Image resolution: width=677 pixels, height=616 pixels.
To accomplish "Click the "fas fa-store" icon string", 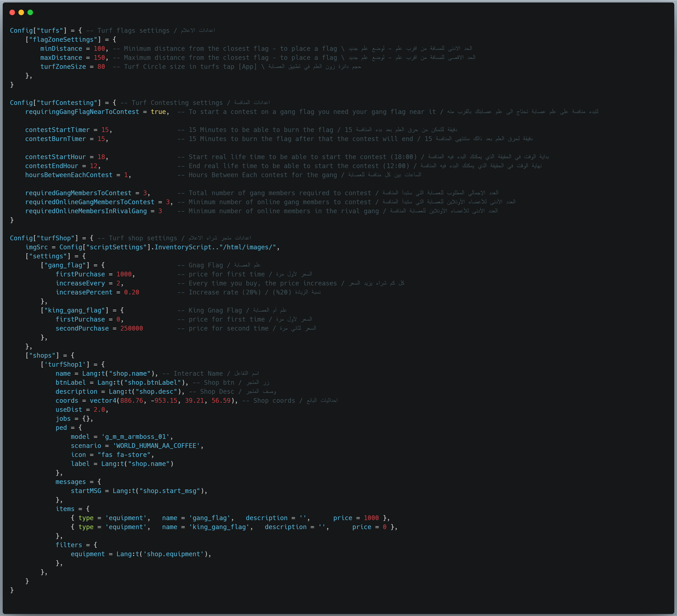I will point(124,455).
